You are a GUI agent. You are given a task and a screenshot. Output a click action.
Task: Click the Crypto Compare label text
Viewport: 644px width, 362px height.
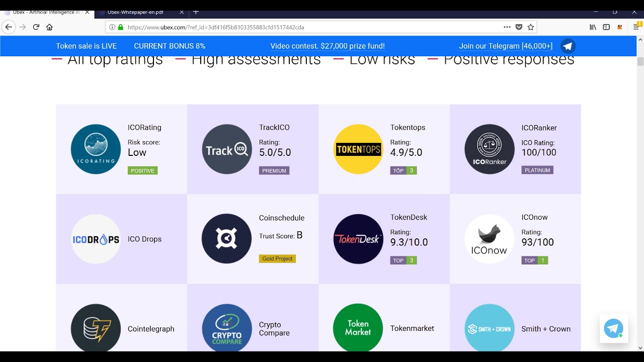pos(274,329)
